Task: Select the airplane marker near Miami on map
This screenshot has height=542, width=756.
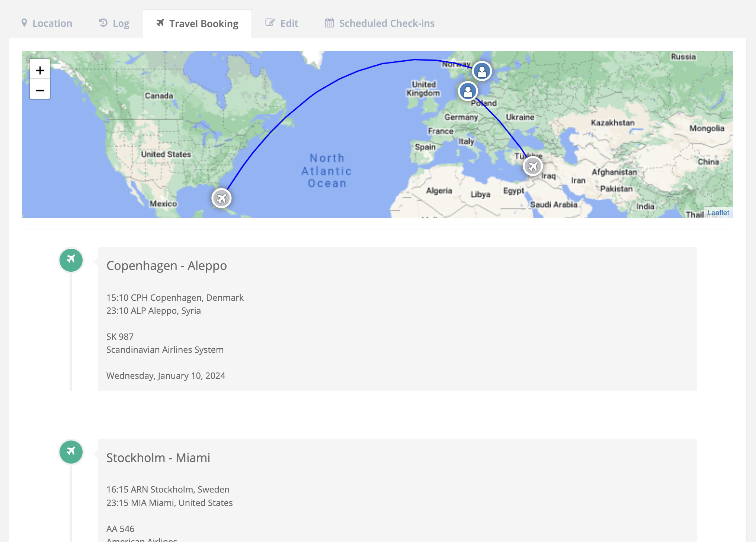Action: (221, 199)
